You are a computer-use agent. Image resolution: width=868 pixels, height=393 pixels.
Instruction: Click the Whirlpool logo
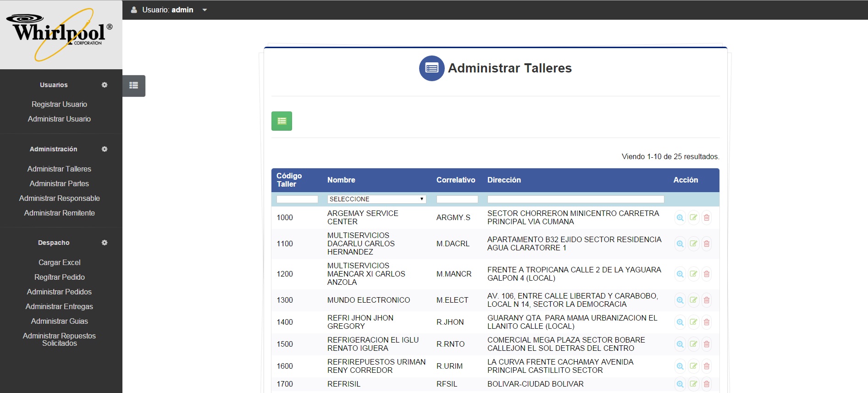pyautogui.click(x=60, y=34)
